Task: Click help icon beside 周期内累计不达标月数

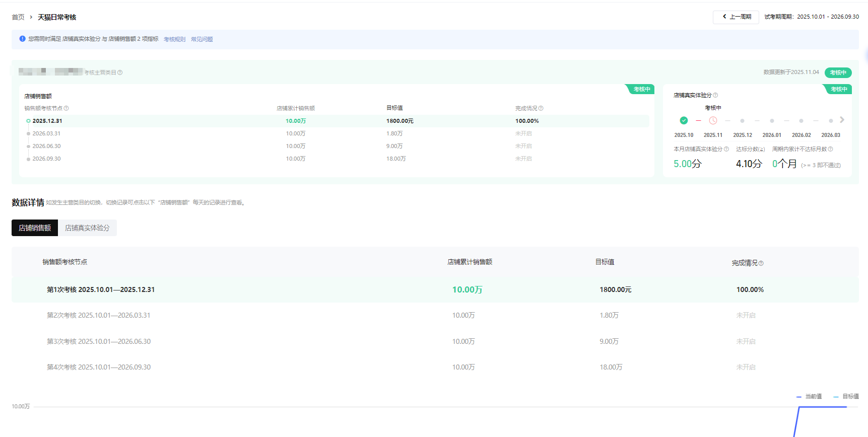Action: pos(830,149)
